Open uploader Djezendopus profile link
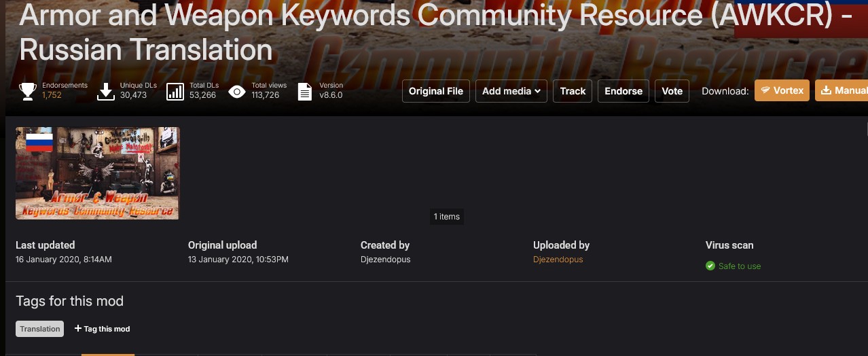Image resolution: width=868 pixels, height=356 pixels. pyautogui.click(x=558, y=260)
